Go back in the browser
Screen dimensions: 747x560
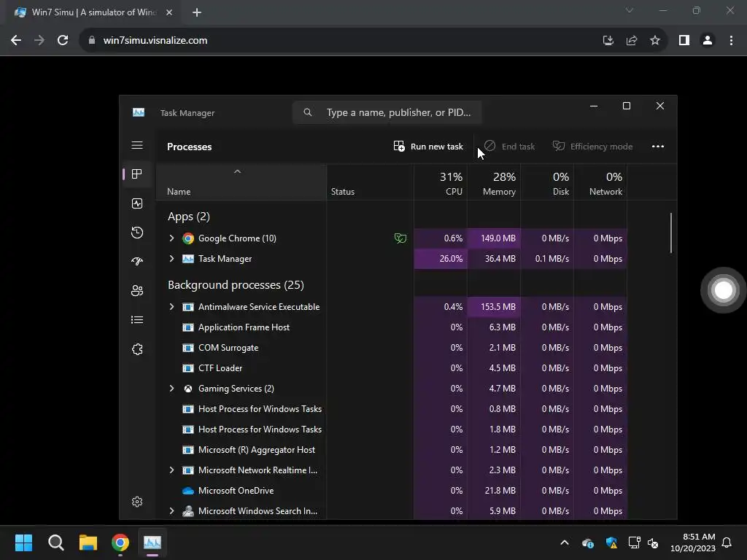(16, 41)
